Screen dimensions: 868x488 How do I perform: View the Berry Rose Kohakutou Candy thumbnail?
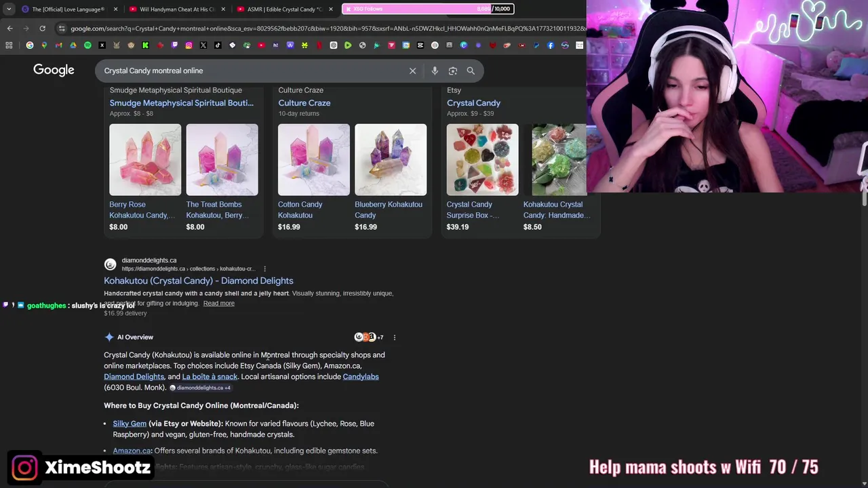click(145, 160)
